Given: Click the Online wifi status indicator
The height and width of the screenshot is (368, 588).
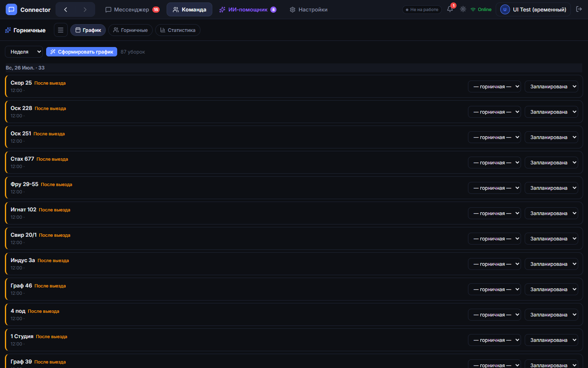Looking at the screenshot, I should click(481, 9).
